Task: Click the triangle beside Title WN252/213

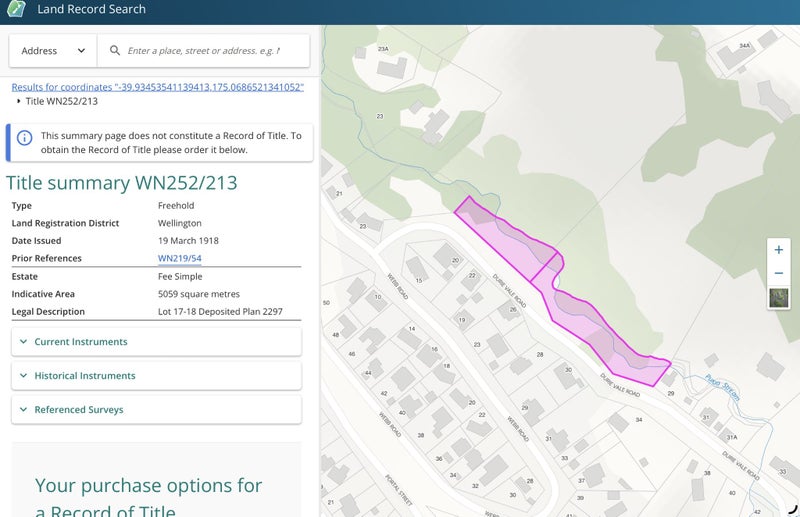Action: tap(18, 101)
